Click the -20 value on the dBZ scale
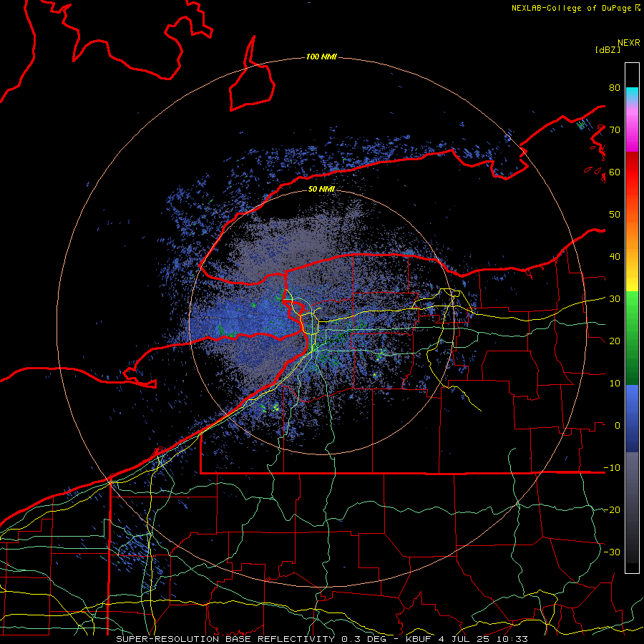This screenshot has width=644, height=644. click(x=612, y=509)
